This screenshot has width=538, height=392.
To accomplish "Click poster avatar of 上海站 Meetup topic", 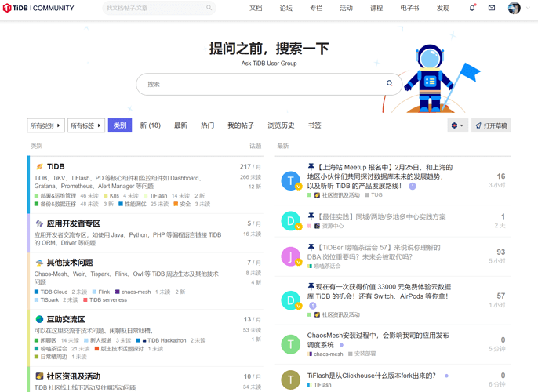I will pos(291,181).
